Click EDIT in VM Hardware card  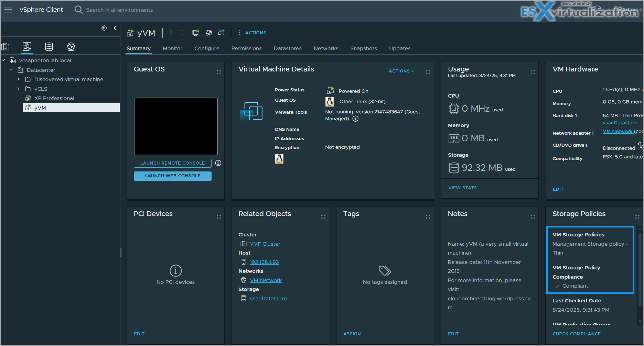pos(558,189)
